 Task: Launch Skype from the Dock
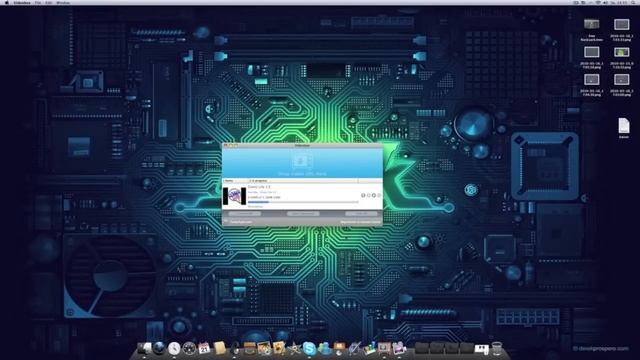(309, 348)
